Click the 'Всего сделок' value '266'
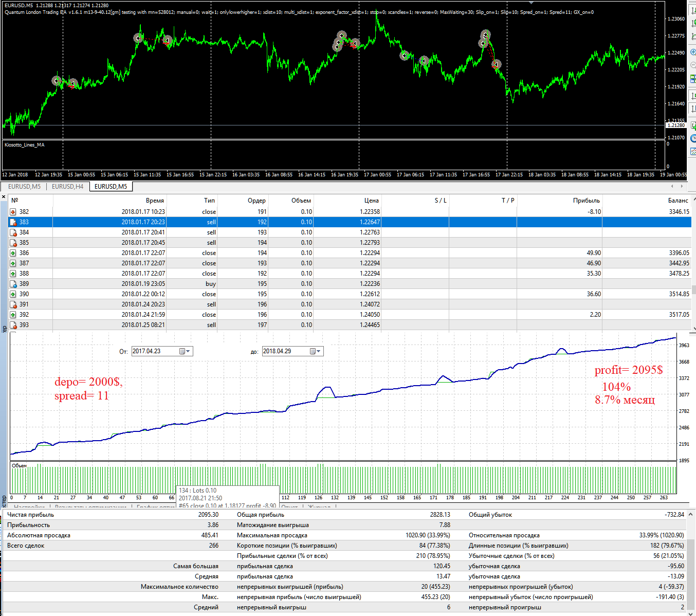Screen dimensions: 696x616 point(214,546)
